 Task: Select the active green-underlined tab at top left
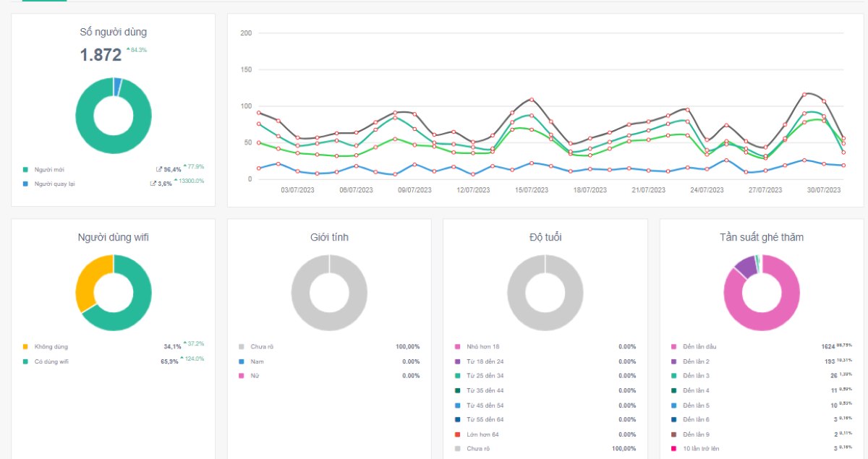[44, 1]
